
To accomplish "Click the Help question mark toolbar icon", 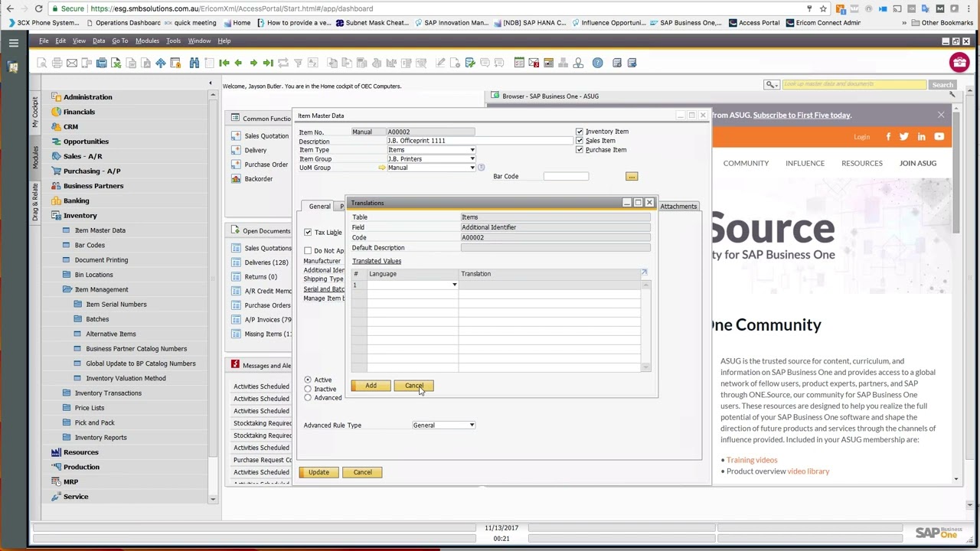I will tap(597, 63).
